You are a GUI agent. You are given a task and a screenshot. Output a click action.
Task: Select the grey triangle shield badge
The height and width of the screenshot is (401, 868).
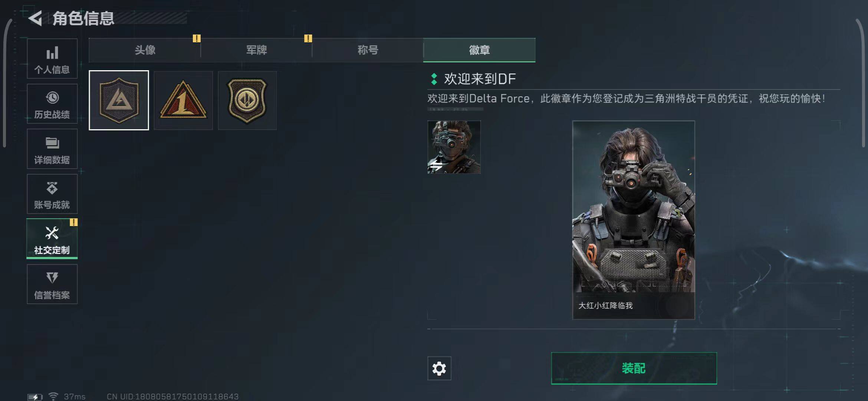(x=119, y=100)
